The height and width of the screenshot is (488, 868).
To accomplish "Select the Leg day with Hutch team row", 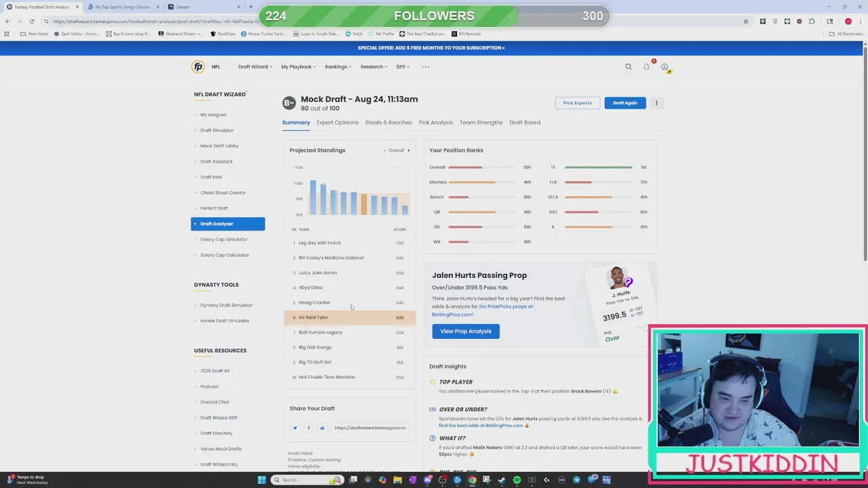I will pos(350,243).
